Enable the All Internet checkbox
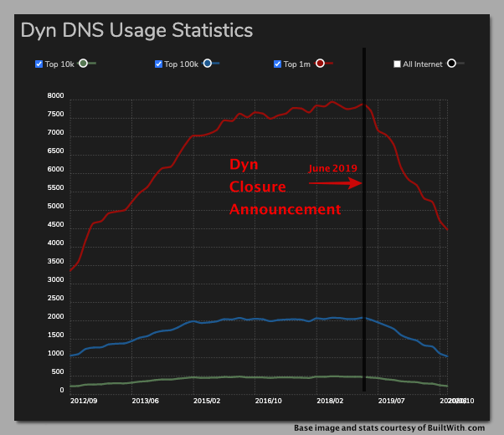Viewport: 504px width, 435px height. [x=398, y=64]
